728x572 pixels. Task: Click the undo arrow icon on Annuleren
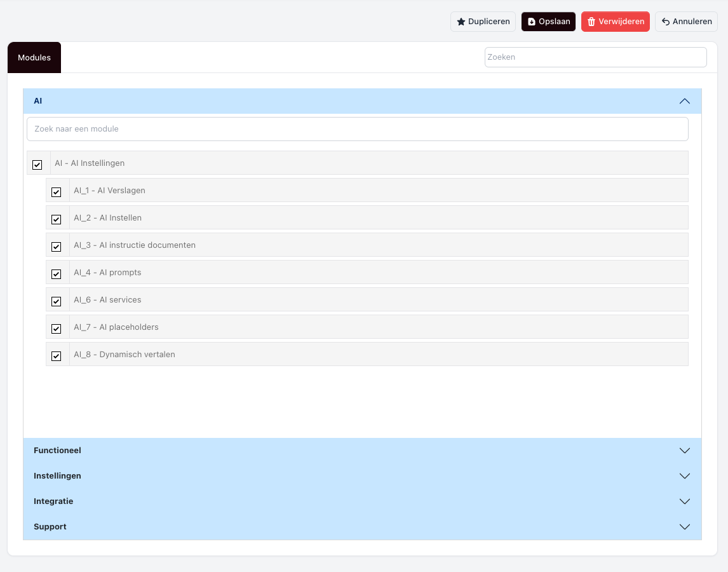coord(665,22)
